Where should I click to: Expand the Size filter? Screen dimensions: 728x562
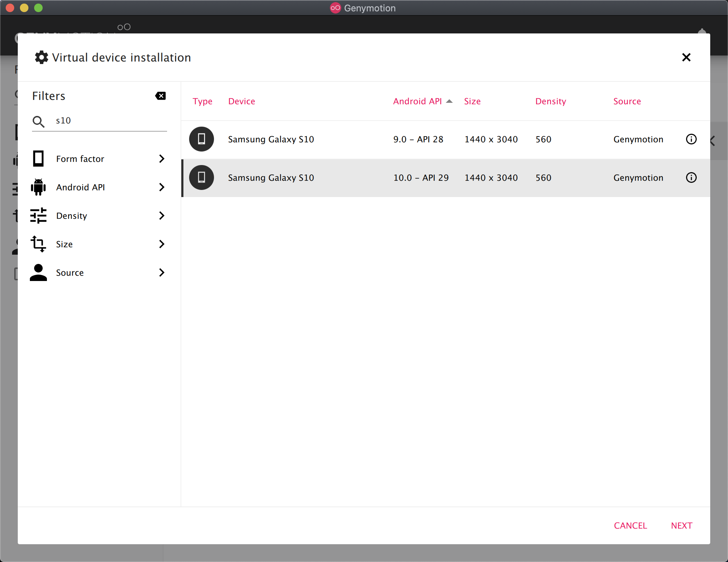point(162,244)
